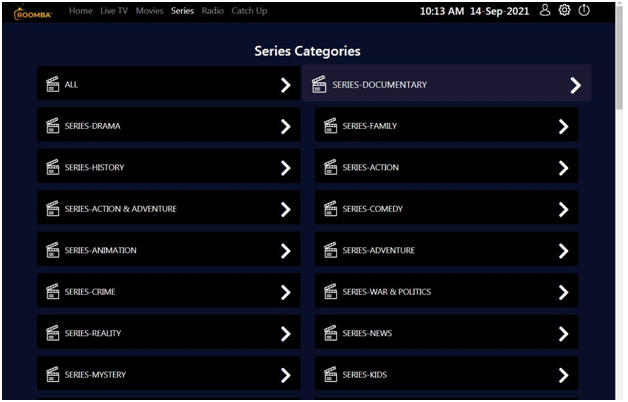Viewport: 628px width, 402px height.
Task: Click the clapperboard icon beside SERIES-DRAMA
Action: pyautogui.click(x=52, y=126)
